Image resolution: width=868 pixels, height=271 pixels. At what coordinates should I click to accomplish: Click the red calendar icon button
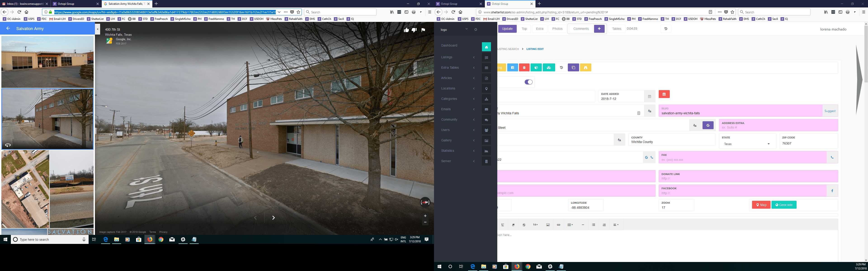click(x=664, y=94)
